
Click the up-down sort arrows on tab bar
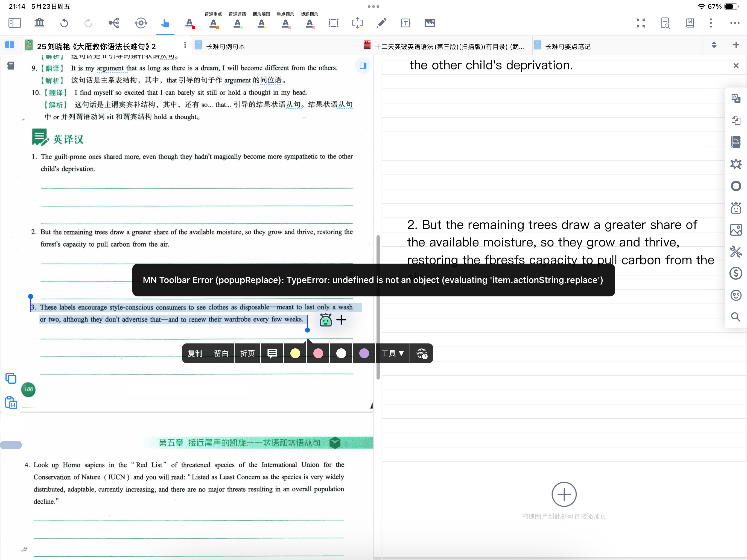[714, 45]
